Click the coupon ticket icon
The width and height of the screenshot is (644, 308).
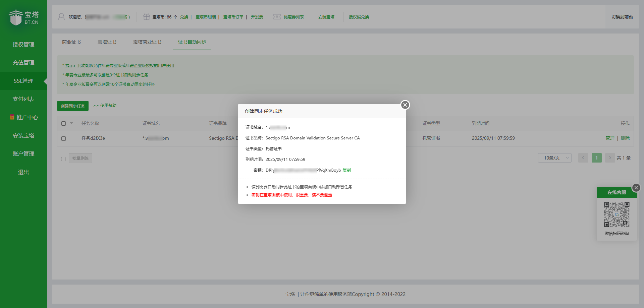pyautogui.click(x=277, y=17)
